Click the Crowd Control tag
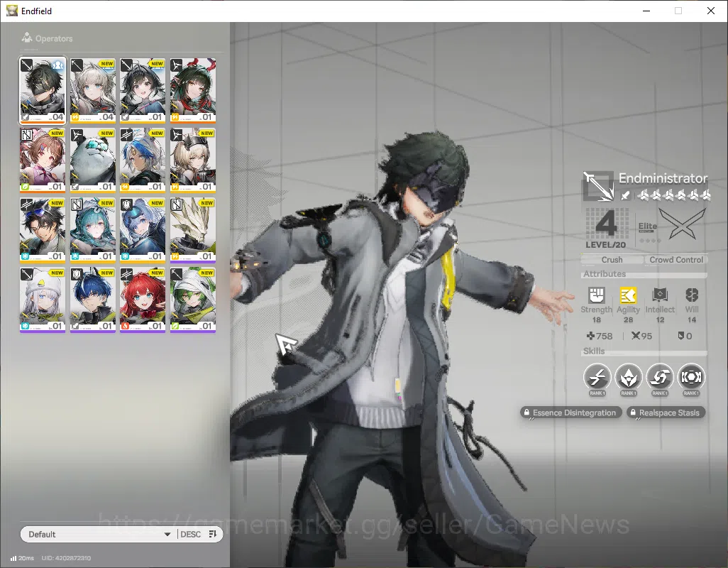 point(676,260)
